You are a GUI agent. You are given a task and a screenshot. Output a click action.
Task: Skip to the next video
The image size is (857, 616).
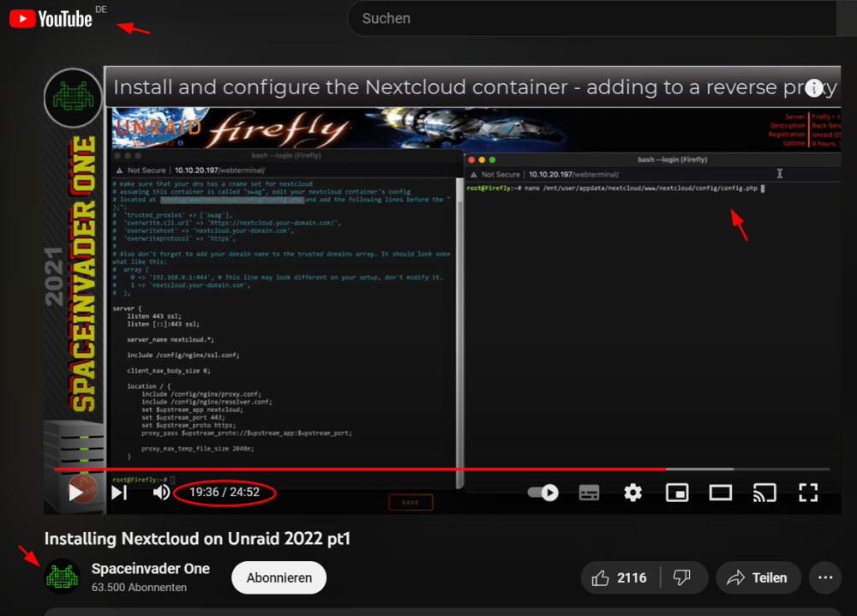pos(119,493)
